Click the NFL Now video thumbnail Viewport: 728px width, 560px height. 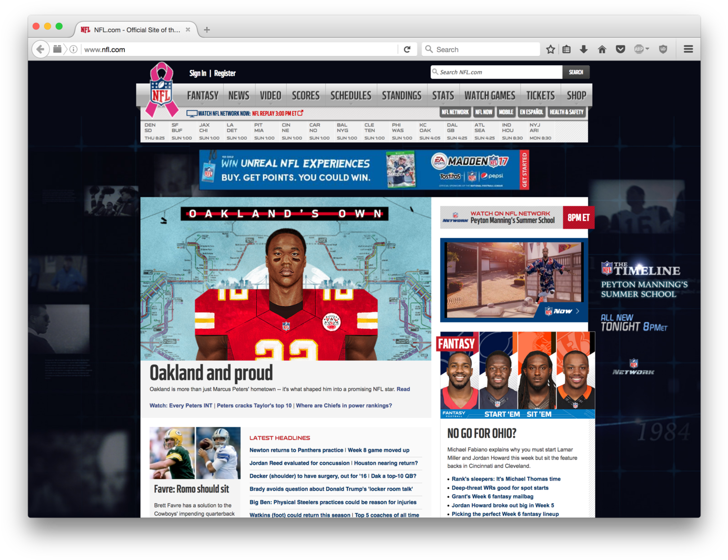[x=514, y=280]
